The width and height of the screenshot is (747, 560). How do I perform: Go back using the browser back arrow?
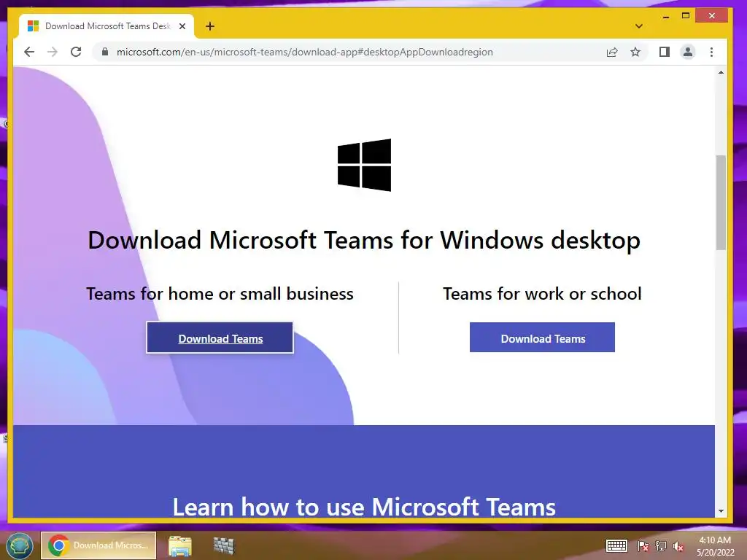click(x=29, y=52)
